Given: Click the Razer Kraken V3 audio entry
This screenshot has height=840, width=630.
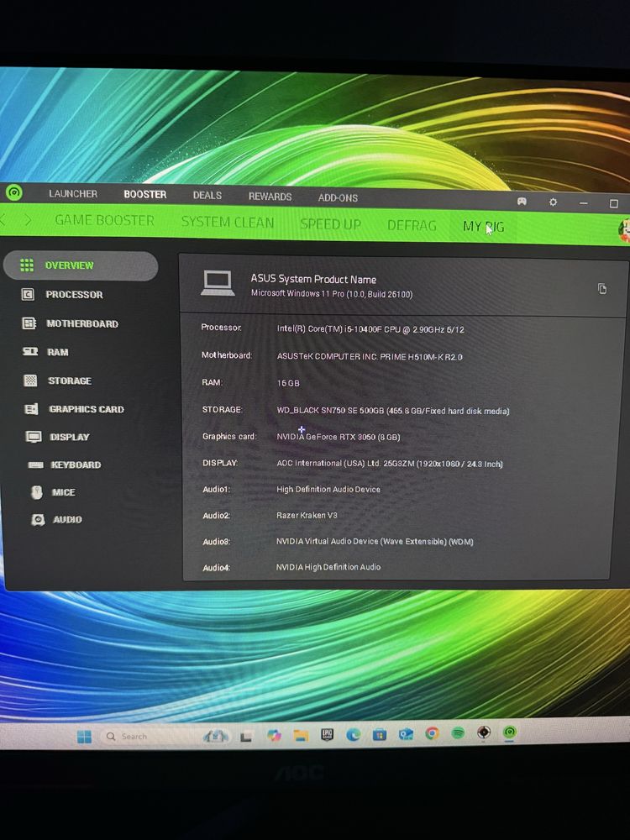Looking at the screenshot, I should 307,515.
